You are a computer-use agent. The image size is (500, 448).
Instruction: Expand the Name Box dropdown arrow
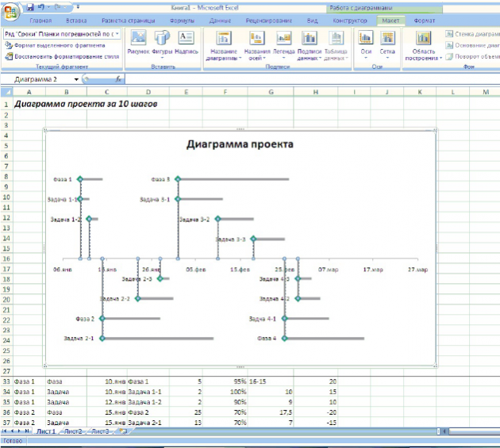(x=76, y=79)
